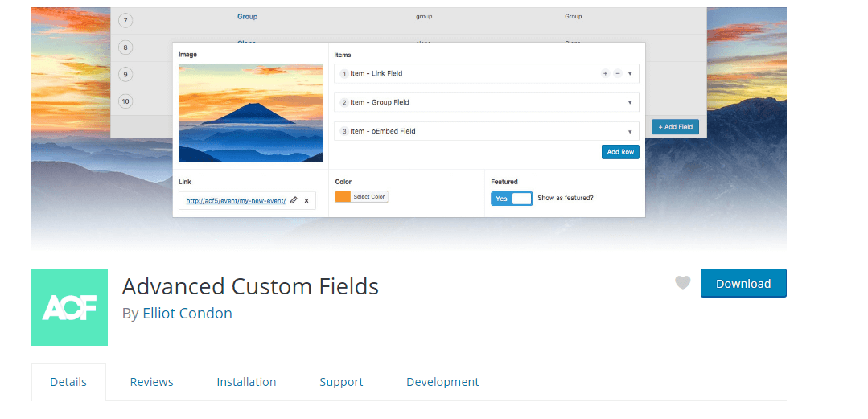Expand the Item - Group Field row
Image resolution: width=868 pixels, height=419 pixels.
coord(487,102)
